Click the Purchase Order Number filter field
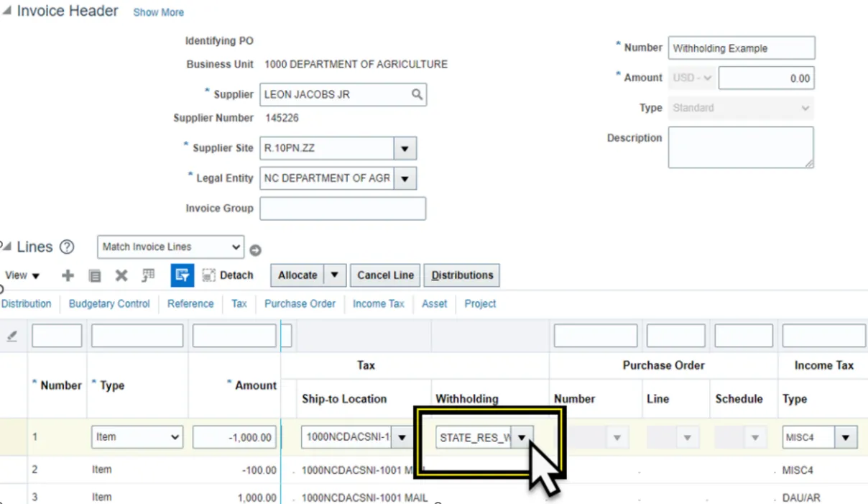Image resolution: width=868 pixels, height=504 pixels. point(596,336)
